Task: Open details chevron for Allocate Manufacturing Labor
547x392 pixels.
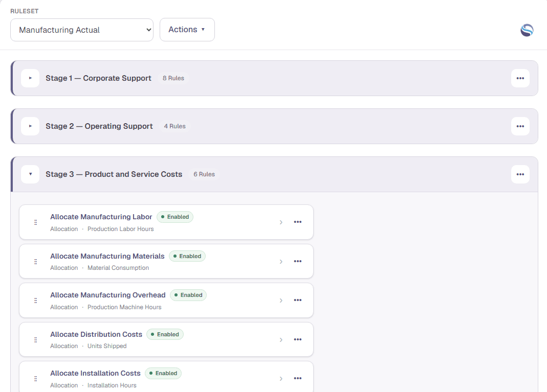Action: pyautogui.click(x=281, y=222)
